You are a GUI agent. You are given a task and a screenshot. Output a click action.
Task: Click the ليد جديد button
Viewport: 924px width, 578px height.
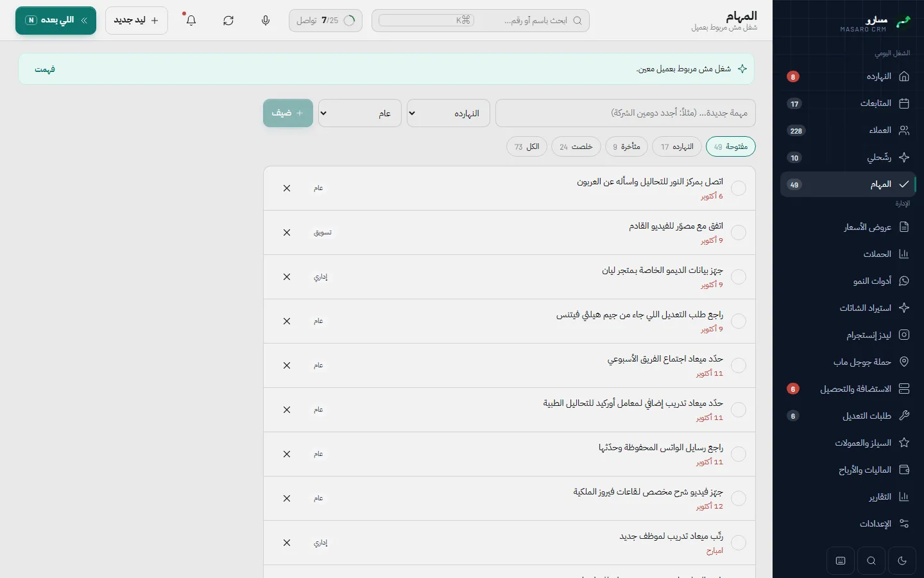pos(137,21)
